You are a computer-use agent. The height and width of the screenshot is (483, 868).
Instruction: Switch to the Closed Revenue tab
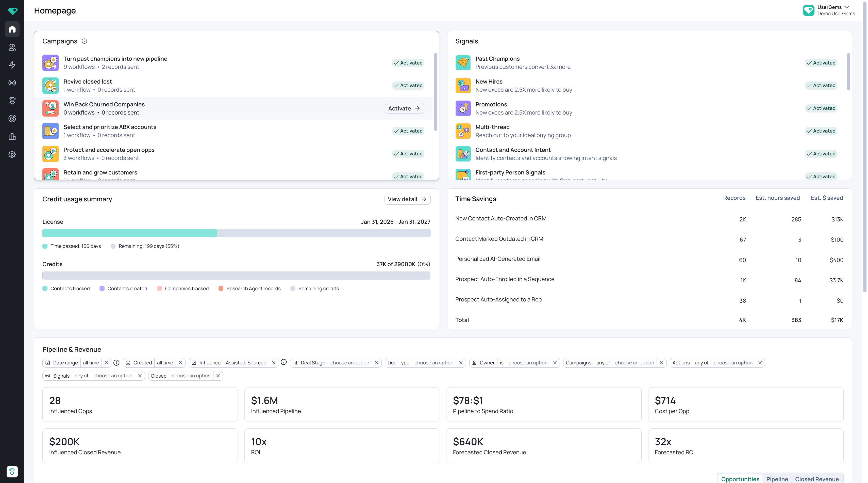click(817, 479)
